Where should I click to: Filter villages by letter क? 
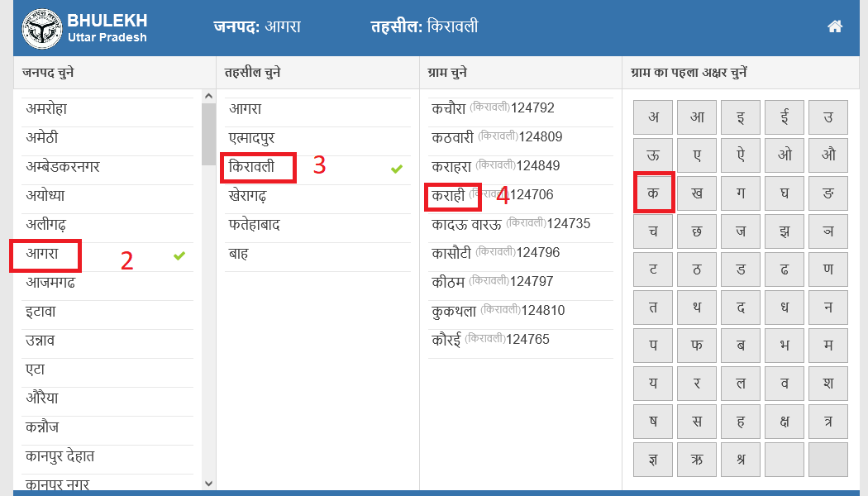coord(653,193)
